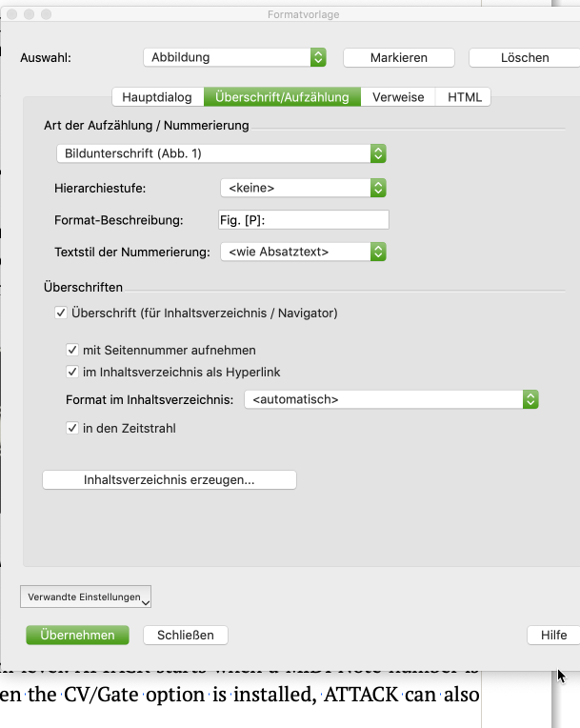This screenshot has height=728, width=580.
Task: Open the Verweise tab
Action: pyautogui.click(x=398, y=97)
